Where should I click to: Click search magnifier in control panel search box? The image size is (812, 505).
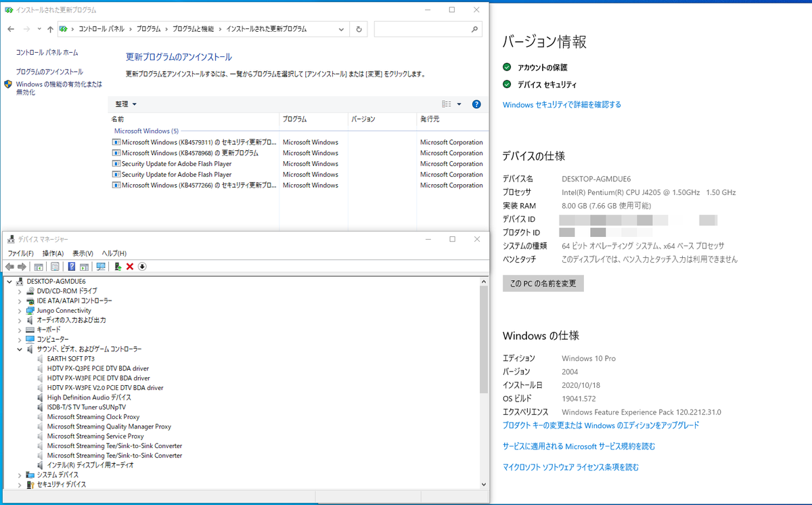tap(474, 29)
